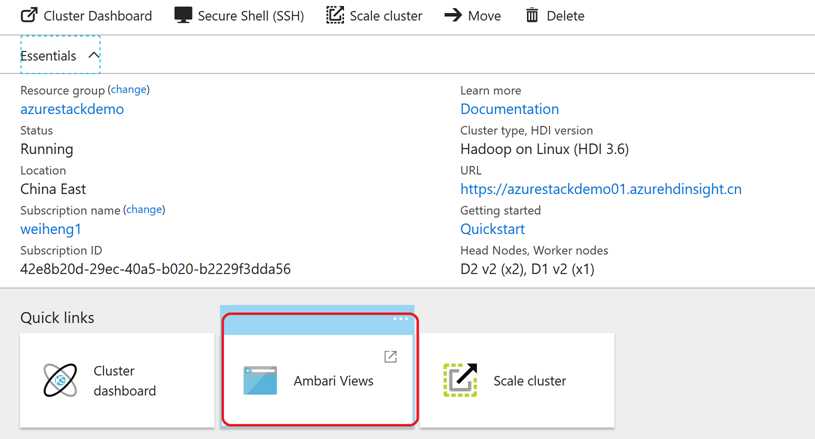815x439 pixels.
Task: Open the azurestackdemo01 cluster URL
Action: click(601, 189)
